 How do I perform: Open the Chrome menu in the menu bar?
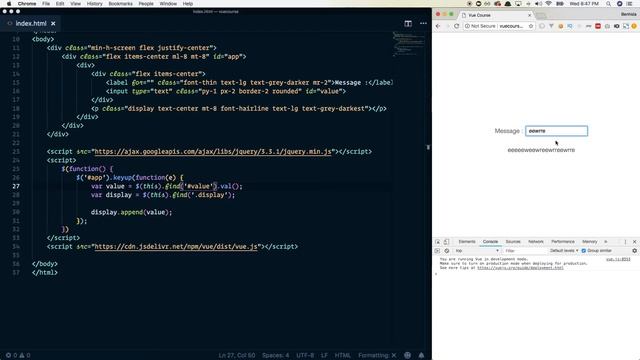tap(27, 4)
